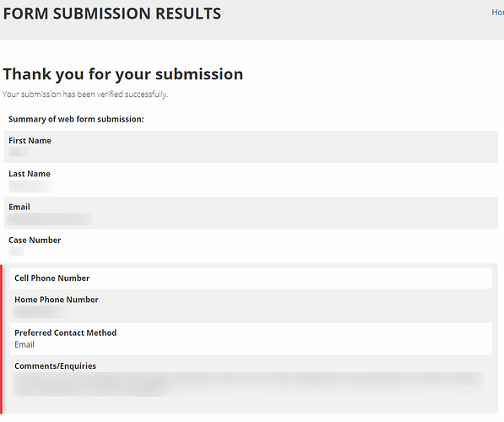Click the blurred First Name value
Screen dimensions: 504x422
(19, 152)
